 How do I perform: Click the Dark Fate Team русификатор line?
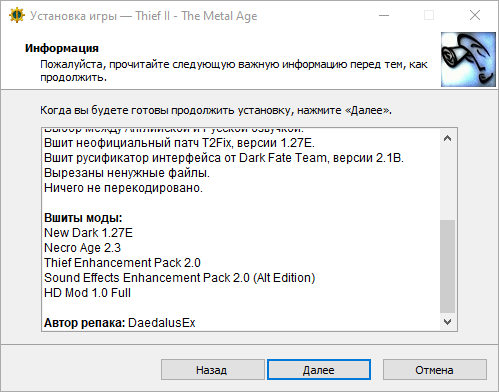tap(224, 158)
